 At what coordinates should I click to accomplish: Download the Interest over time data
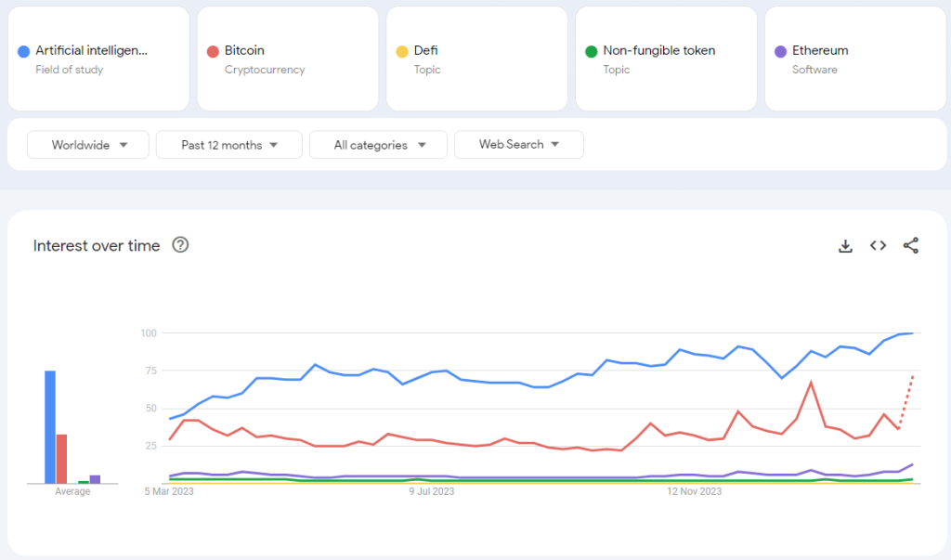coord(845,246)
